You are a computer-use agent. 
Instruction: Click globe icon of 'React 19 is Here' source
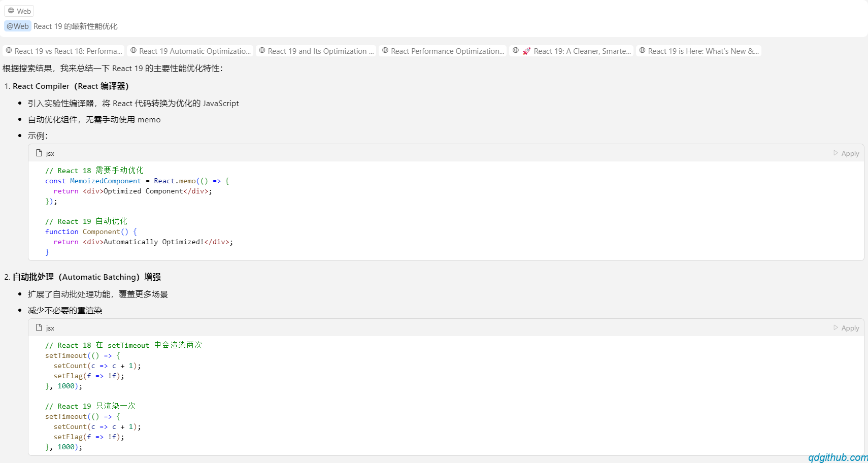tap(643, 51)
